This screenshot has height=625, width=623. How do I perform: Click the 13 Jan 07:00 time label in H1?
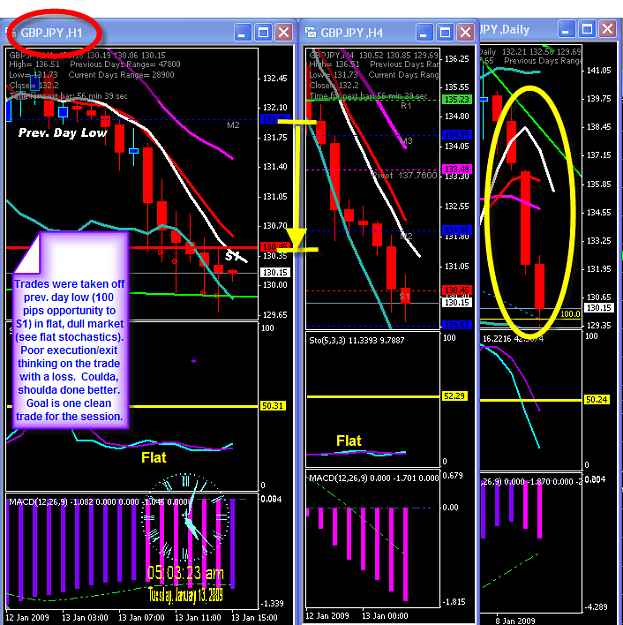point(142,617)
